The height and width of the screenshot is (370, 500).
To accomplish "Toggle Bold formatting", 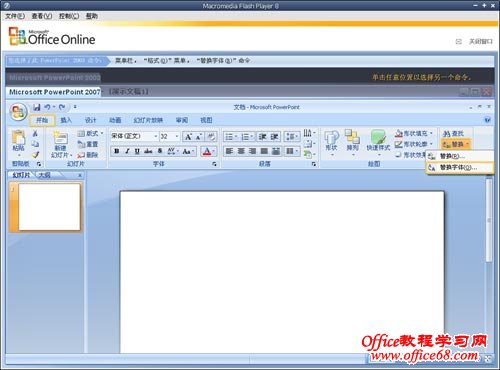I will 117,151.
